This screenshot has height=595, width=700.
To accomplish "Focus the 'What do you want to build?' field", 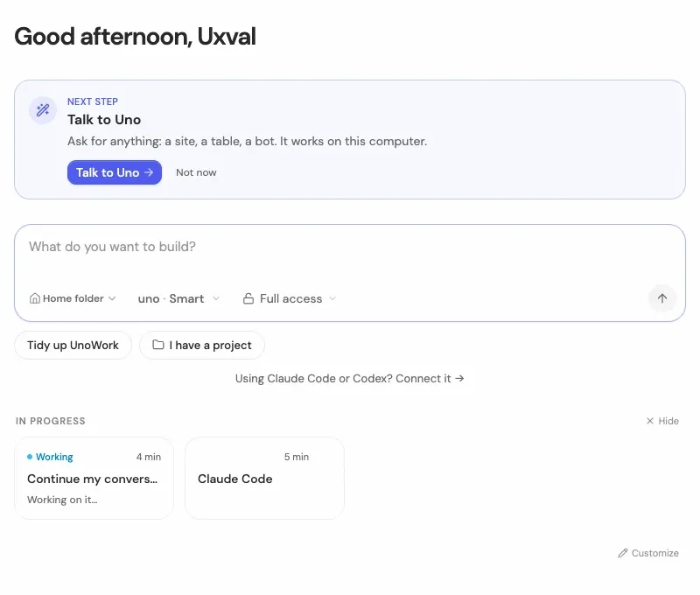I will [x=349, y=247].
